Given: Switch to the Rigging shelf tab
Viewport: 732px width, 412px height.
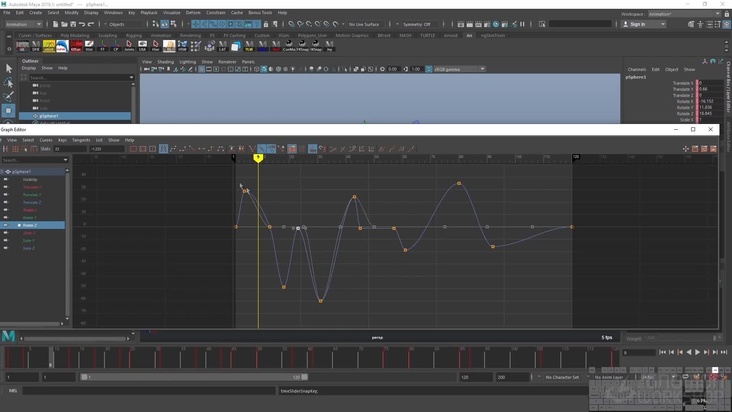Looking at the screenshot, I should (x=133, y=35).
